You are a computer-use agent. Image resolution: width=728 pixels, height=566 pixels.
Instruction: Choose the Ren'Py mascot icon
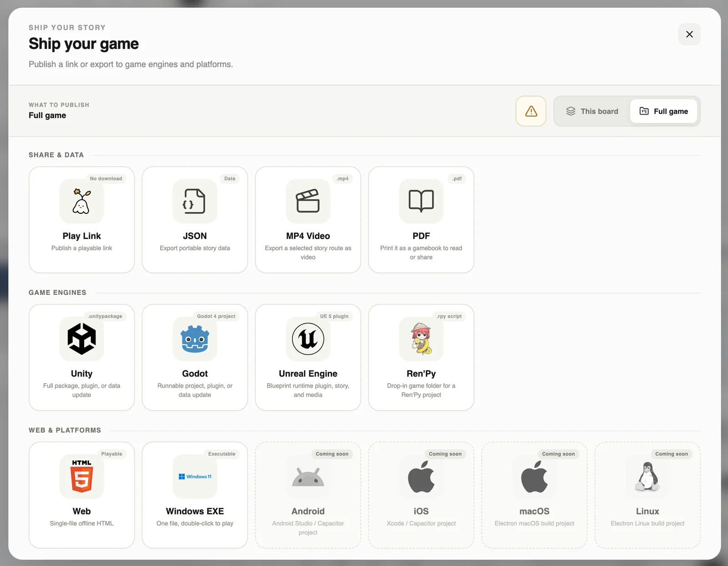(421, 339)
